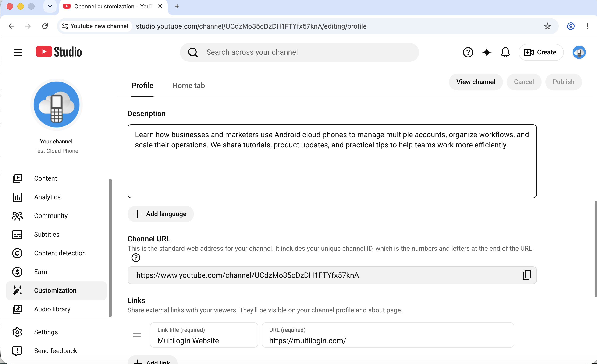Click the Link title field Multilogin Website

coord(204,335)
